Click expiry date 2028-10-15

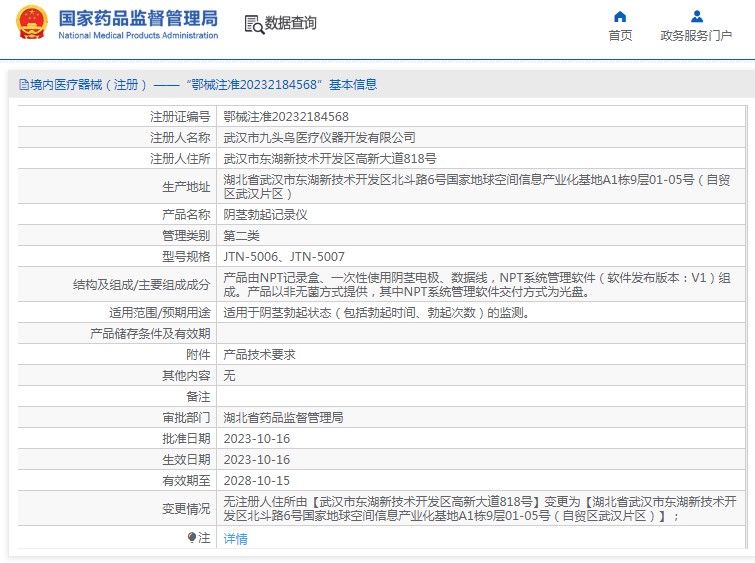click(x=257, y=481)
